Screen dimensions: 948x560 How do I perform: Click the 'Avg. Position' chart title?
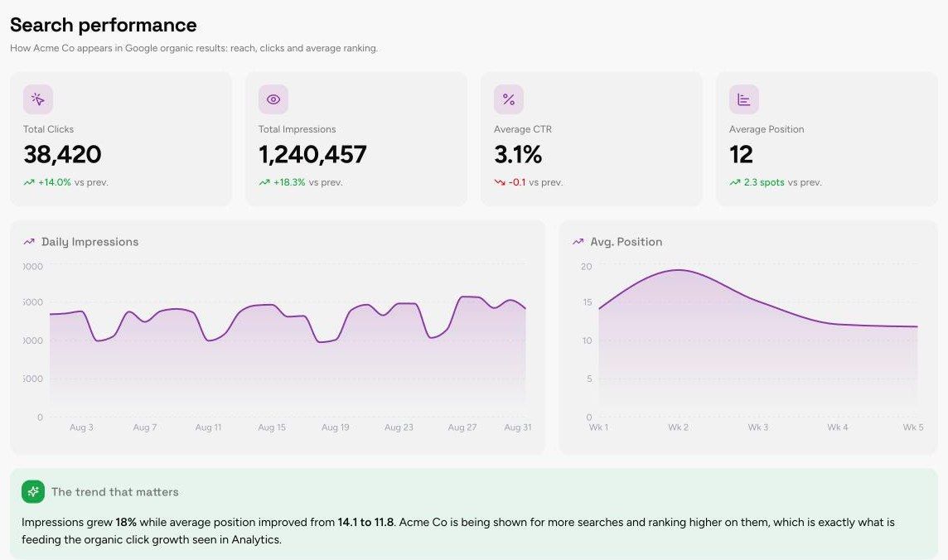point(626,242)
